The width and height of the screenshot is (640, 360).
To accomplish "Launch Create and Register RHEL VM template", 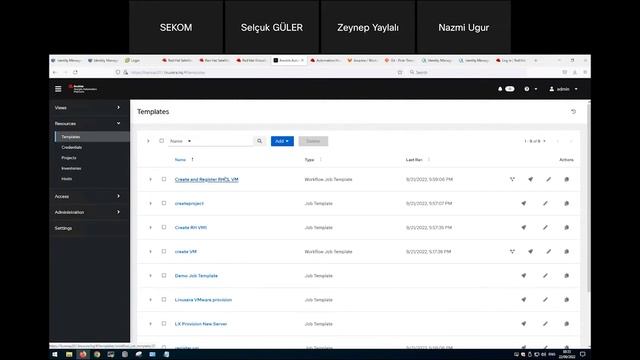I will [530, 179].
